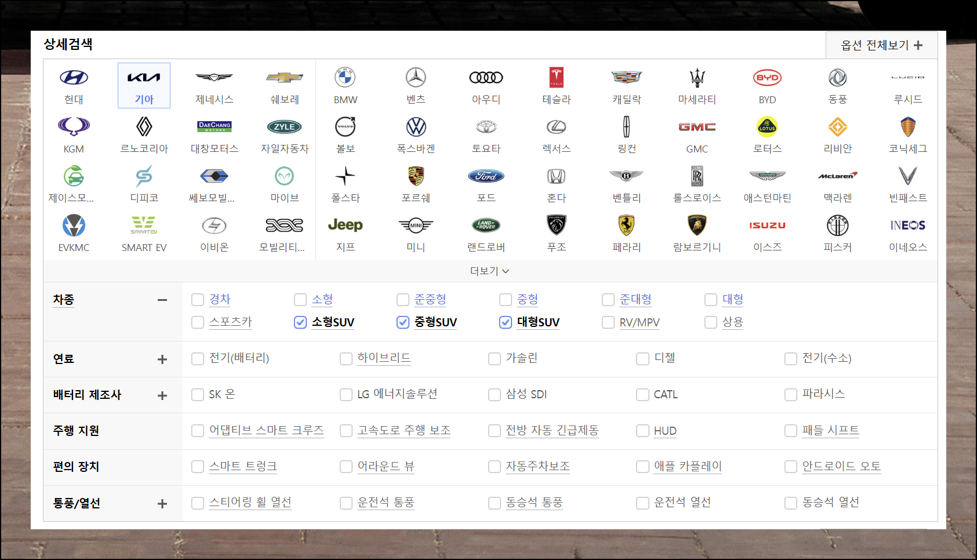The image size is (977, 560).
Task: Open the 옵션 전체보기 button
Action: pyautogui.click(x=881, y=45)
